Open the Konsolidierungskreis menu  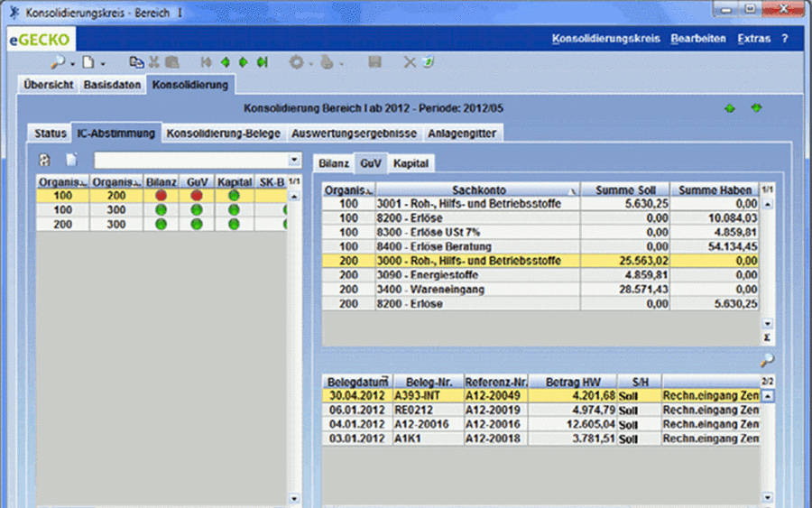[606, 39]
